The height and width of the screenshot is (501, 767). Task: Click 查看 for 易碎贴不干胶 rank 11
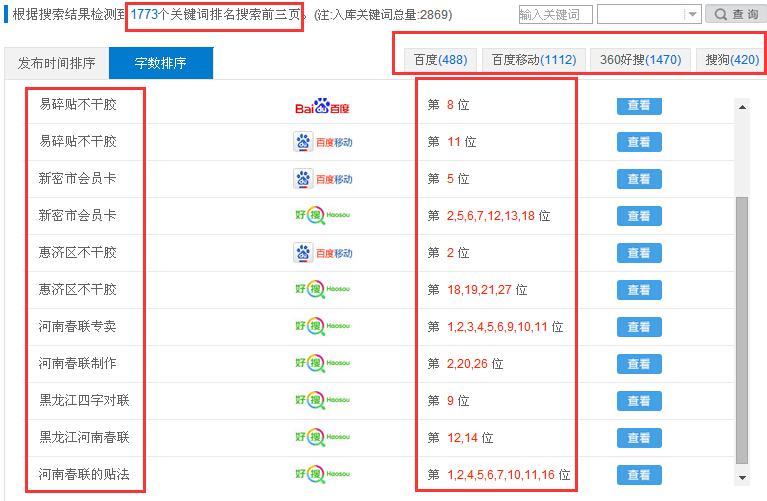(639, 142)
